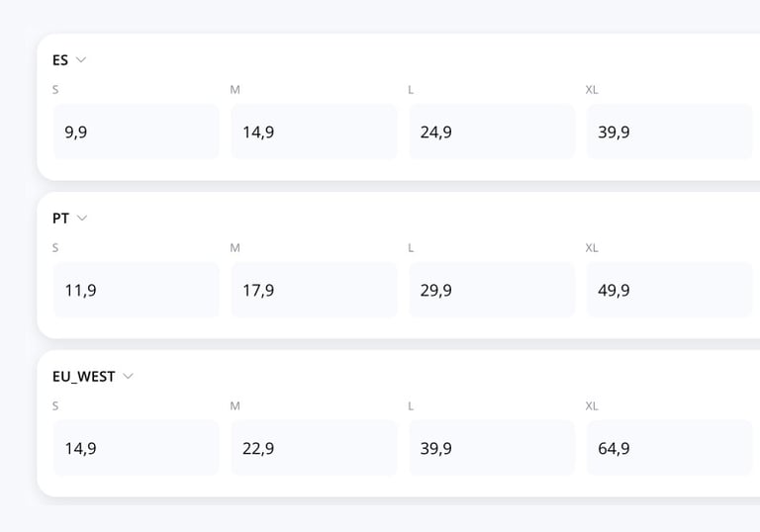Screen dimensions: 760x532
Task: Collapse the PT section using its chevron
Action: pos(82,219)
